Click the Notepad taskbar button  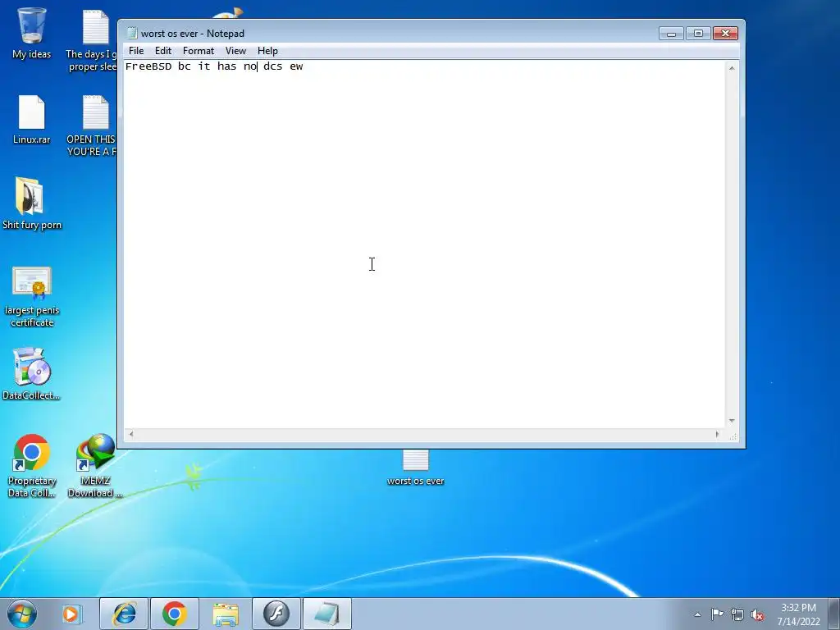click(327, 614)
